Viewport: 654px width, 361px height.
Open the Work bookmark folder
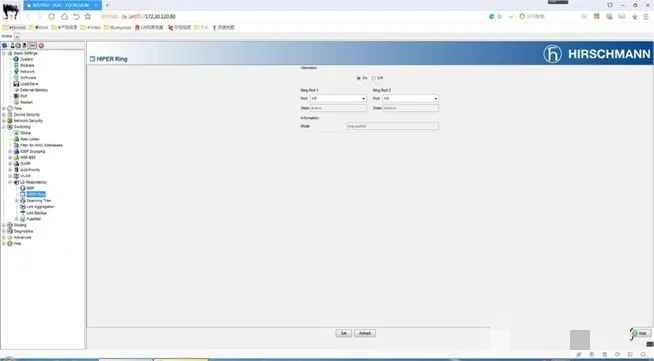(38, 28)
